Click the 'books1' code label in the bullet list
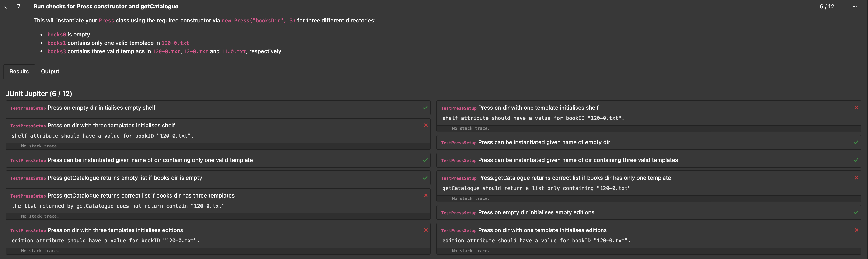The width and height of the screenshot is (868, 259). pyautogui.click(x=57, y=43)
